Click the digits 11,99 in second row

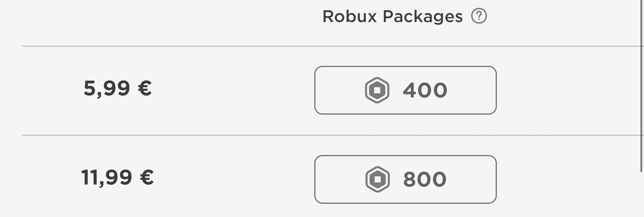106,177
